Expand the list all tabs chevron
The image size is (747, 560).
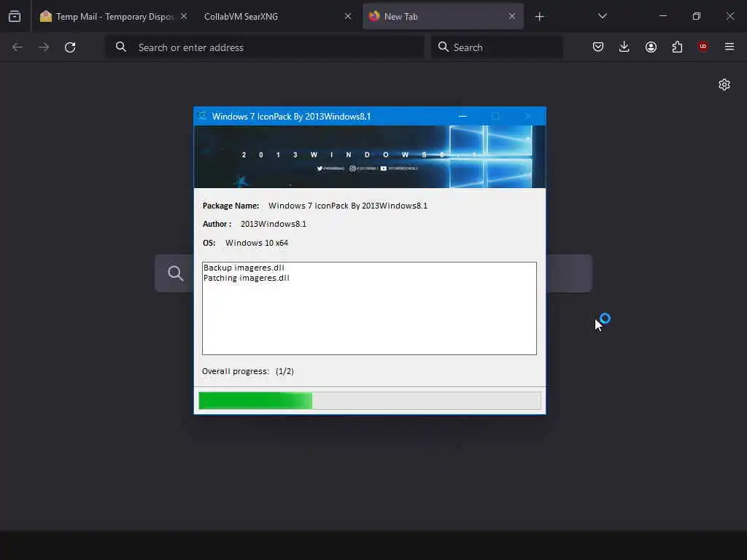(602, 17)
